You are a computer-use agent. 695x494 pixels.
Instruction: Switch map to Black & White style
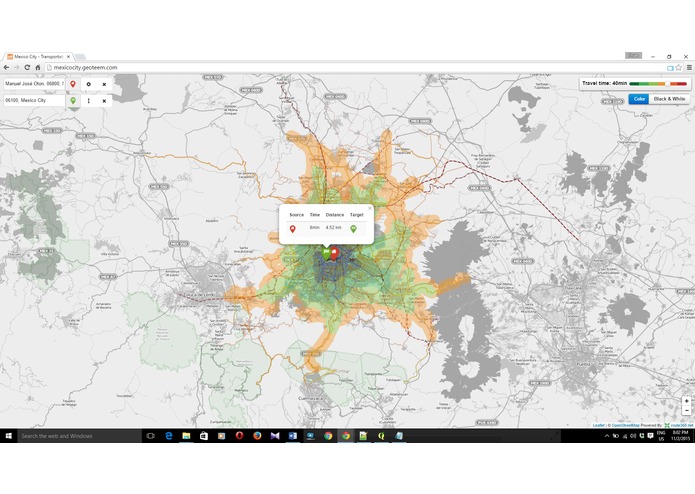(x=669, y=99)
